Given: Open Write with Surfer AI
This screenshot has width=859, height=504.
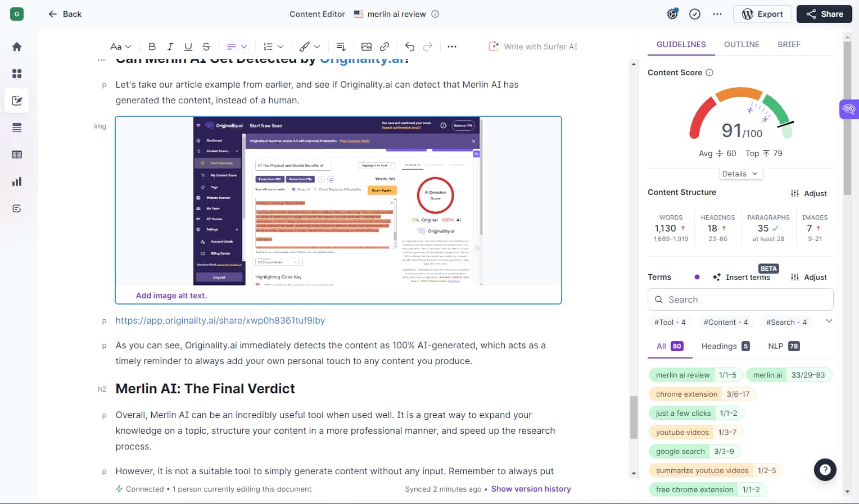Looking at the screenshot, I should coord(533,47).
